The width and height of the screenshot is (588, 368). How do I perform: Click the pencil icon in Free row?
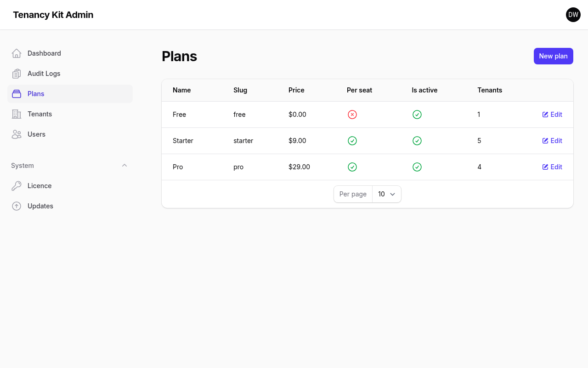click(x=545, y=115)
